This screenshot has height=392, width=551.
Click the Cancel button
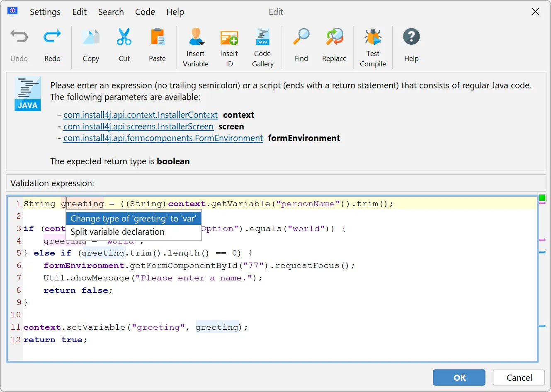tap(519, 377)
